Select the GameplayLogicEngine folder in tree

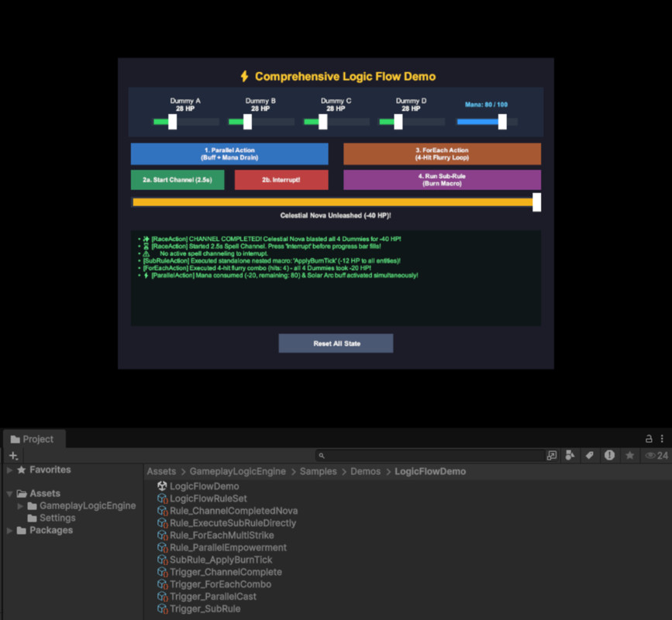pos(88,506)
